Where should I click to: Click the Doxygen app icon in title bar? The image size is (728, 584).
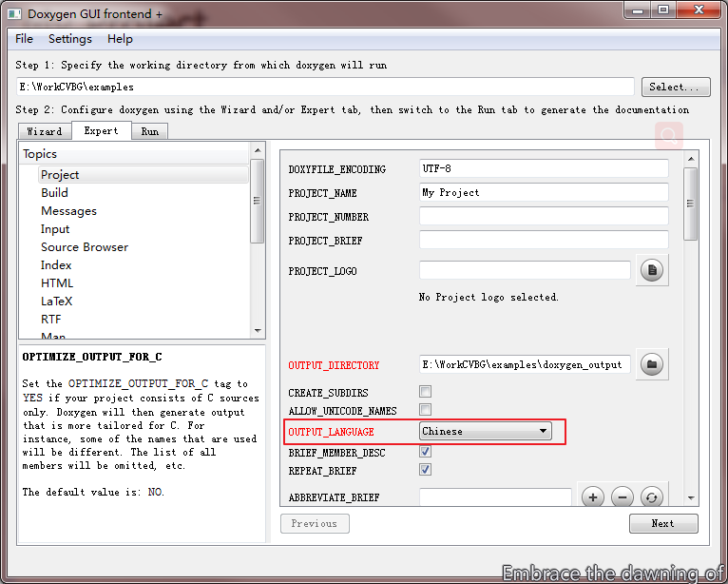(14, 14)
